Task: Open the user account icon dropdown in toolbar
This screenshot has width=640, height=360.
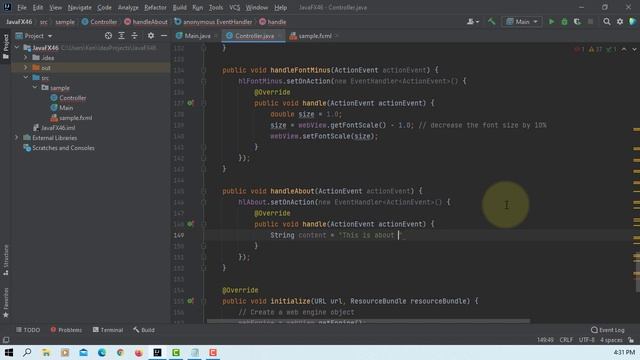Action: [x=473, y=22]
